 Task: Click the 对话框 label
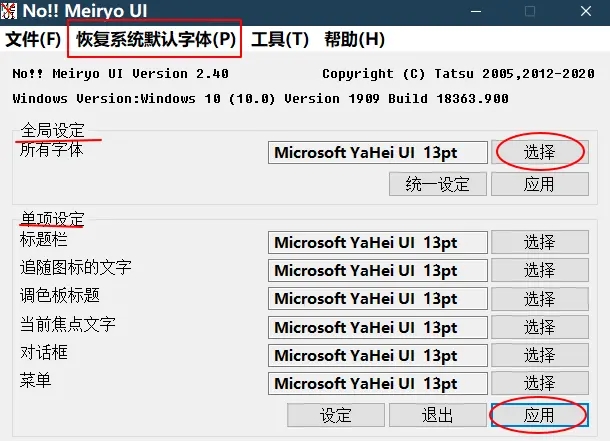click(44, 352)
